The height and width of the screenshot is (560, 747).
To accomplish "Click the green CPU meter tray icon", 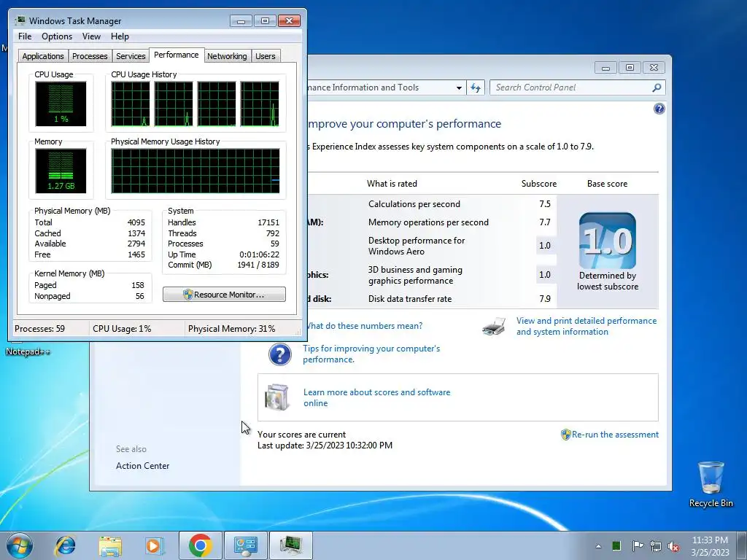I will (616, 545).
